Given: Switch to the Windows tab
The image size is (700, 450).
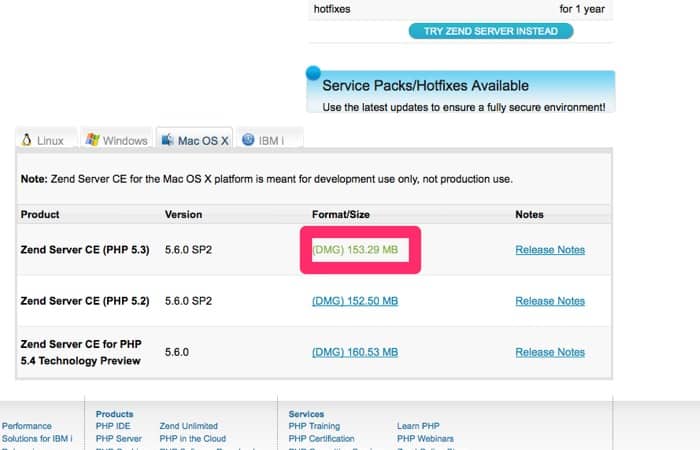Looking at the screenshot, I should (117, 138).
